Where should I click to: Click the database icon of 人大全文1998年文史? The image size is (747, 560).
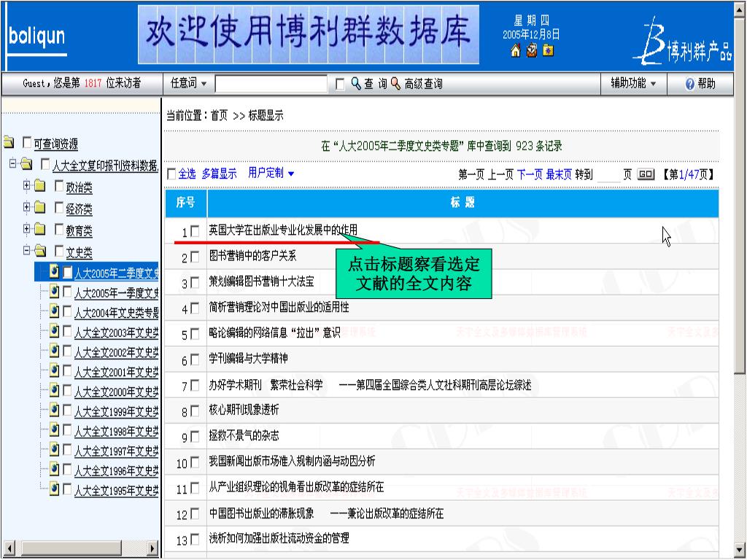coord(54,429)
